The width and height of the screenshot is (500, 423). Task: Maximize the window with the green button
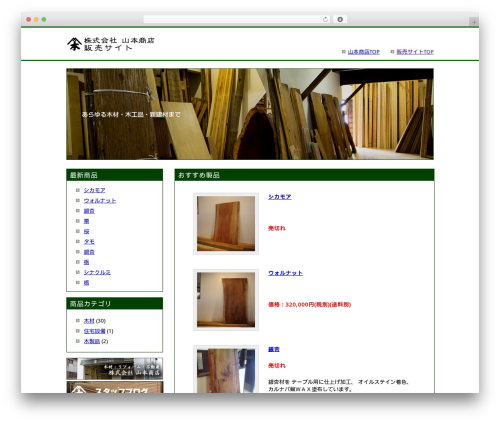tap(44, 19)
